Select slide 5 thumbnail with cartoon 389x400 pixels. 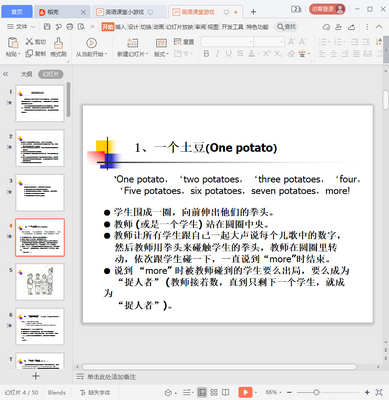tap(40, 282)
